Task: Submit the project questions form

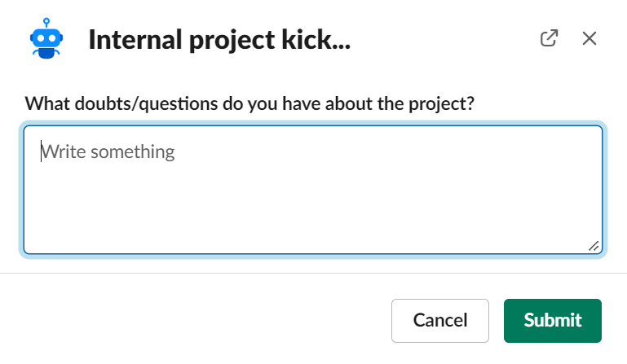Action: point(553,321)
